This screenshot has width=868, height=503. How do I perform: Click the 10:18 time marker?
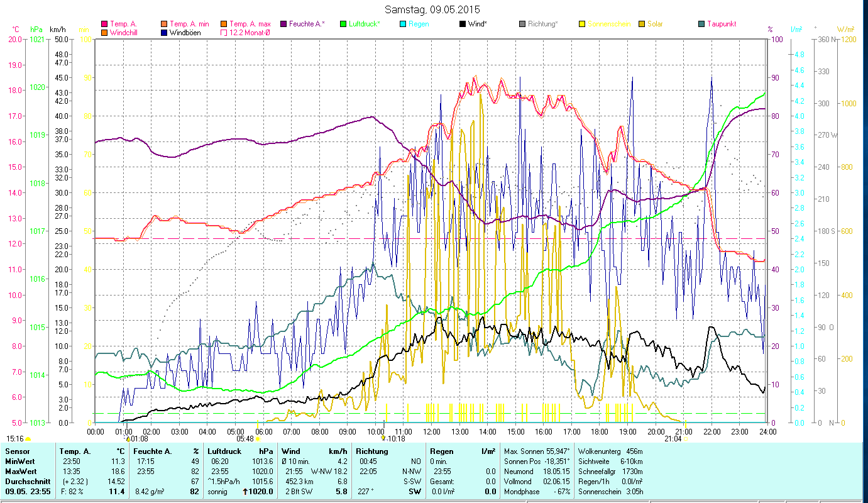click(395, 439)
